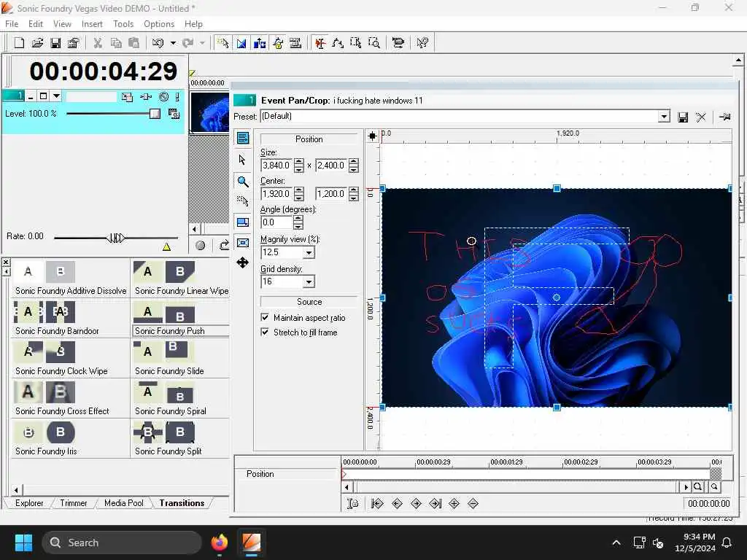This screenshot has height=560, width=747.
Task: Open Track Motion icon on track header
Action: 127,97
